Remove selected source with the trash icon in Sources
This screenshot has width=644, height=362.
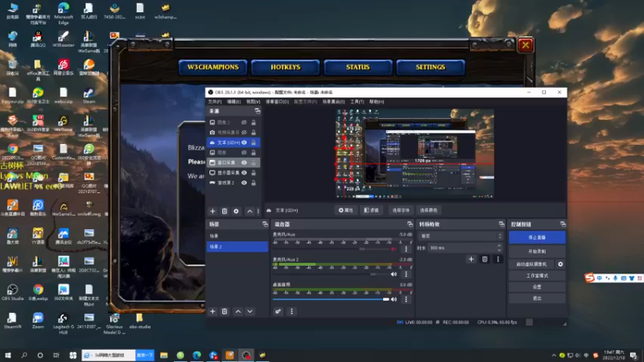click(x=225, y=211)
